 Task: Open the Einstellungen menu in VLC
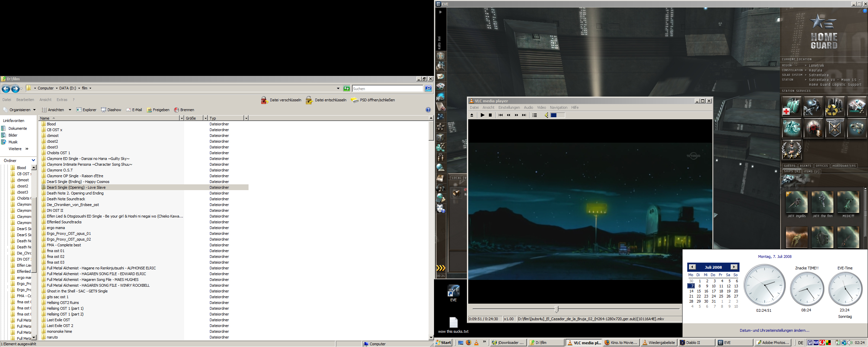click(x=509, y=107)
